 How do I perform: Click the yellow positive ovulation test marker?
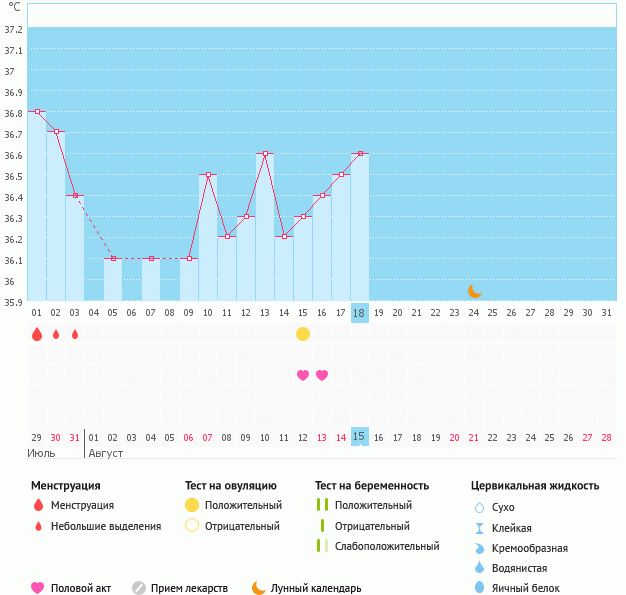coord(303,334)
